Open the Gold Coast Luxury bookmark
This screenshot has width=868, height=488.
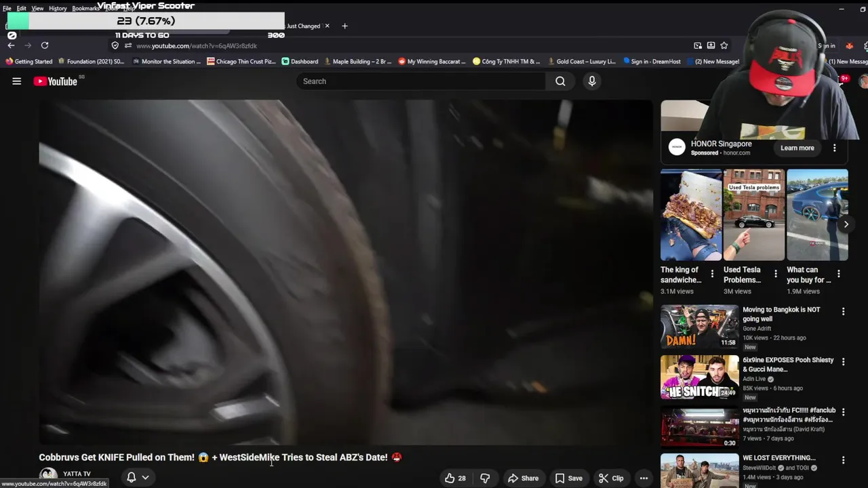[x=581, y=62]
